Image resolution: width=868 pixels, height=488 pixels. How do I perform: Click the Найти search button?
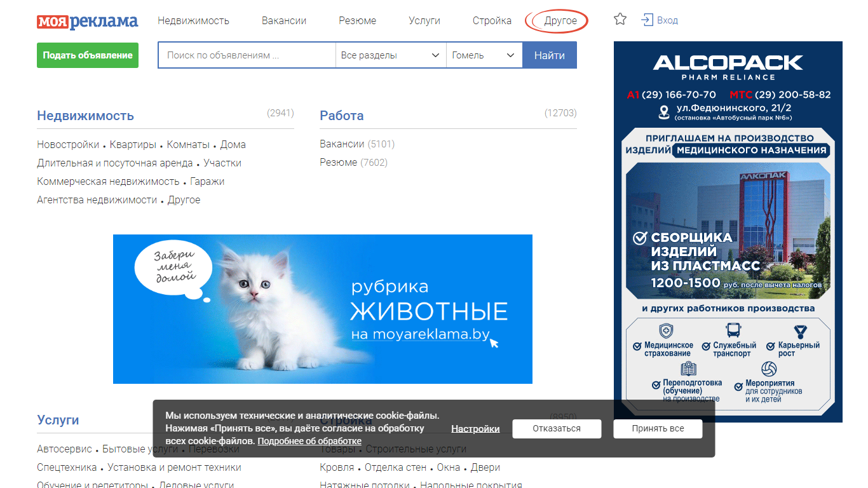tap(550, 55)
